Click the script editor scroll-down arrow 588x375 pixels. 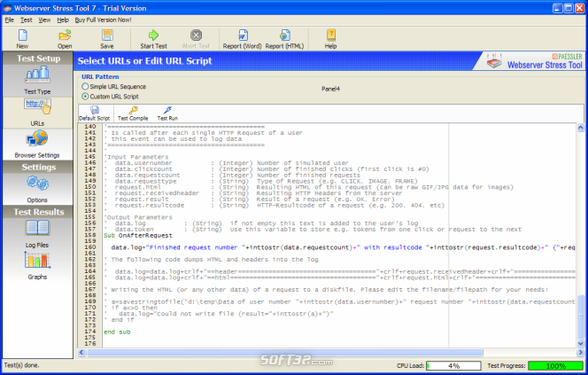581,343
